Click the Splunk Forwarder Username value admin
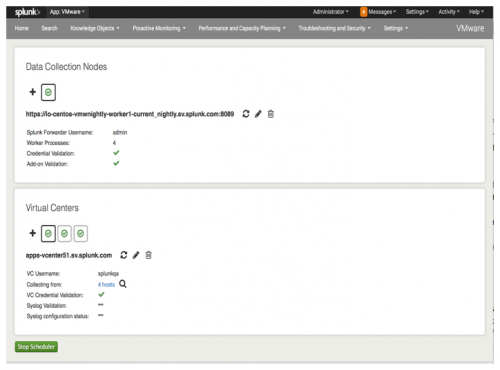This screenshot has height=370, width=500. pos(120,132)
